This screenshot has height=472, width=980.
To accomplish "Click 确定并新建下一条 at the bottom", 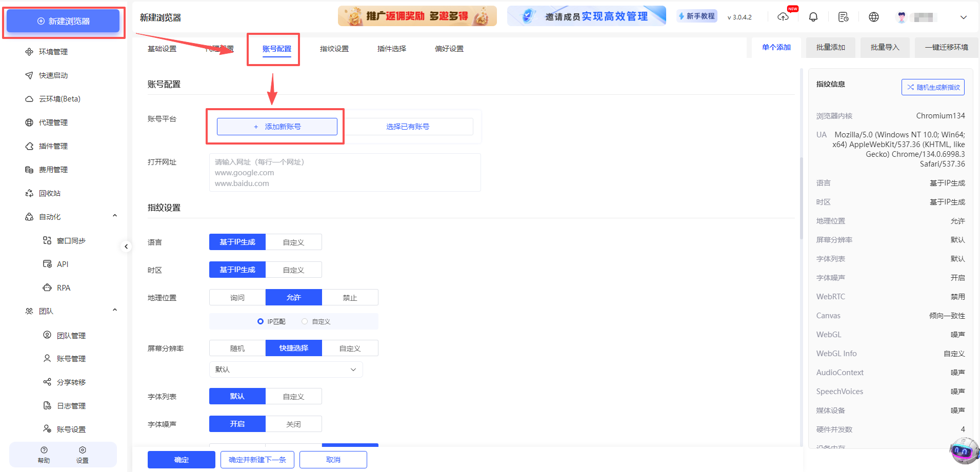I will pos(257,459).
